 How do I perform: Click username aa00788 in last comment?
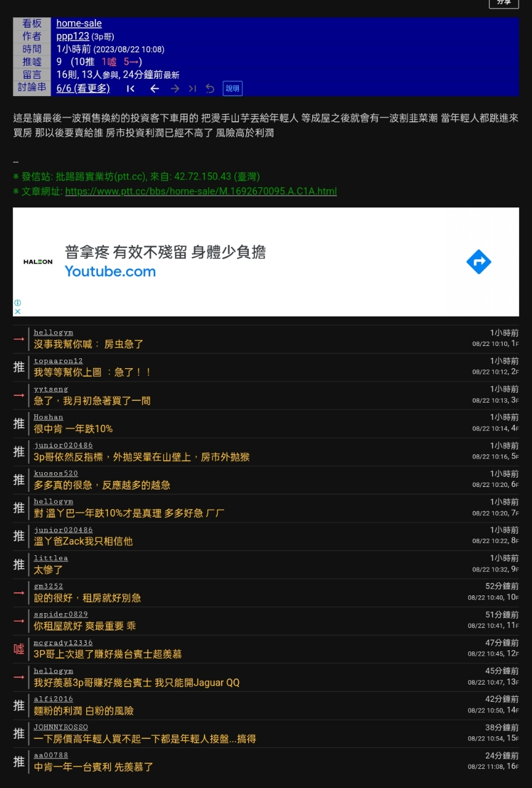[50, 755]
